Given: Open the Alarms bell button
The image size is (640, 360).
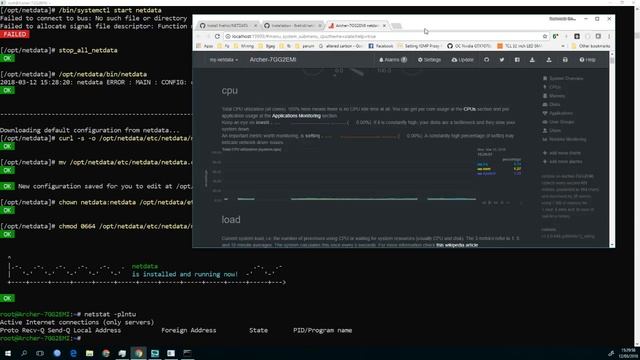Looking at the screenshot, I should 393,60.
